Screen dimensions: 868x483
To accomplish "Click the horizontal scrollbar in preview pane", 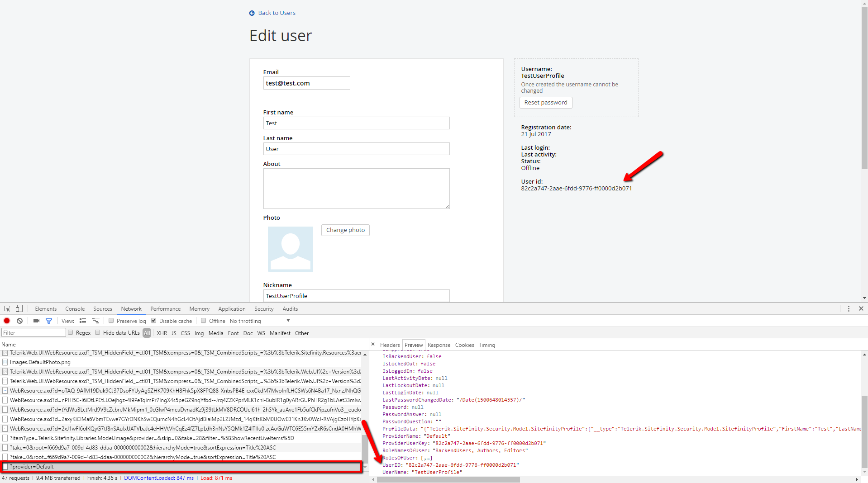I will click(448, 479).
